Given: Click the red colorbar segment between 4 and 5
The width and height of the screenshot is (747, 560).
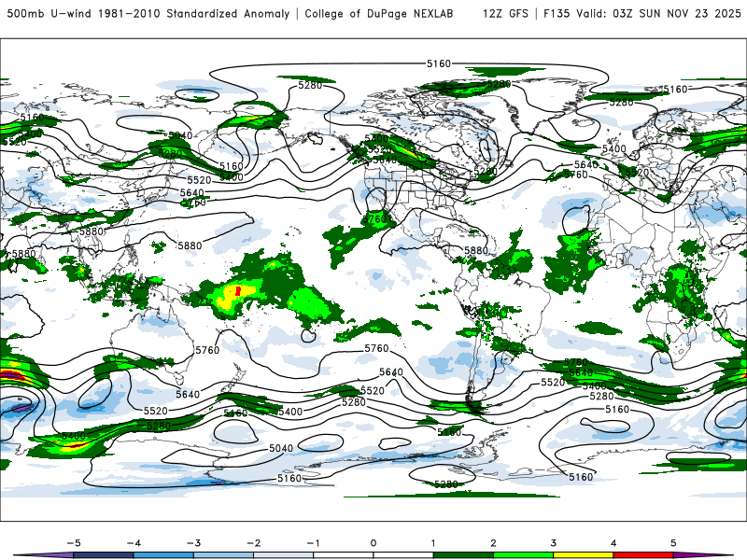Looking at the screenshot, I should (643, 555).
